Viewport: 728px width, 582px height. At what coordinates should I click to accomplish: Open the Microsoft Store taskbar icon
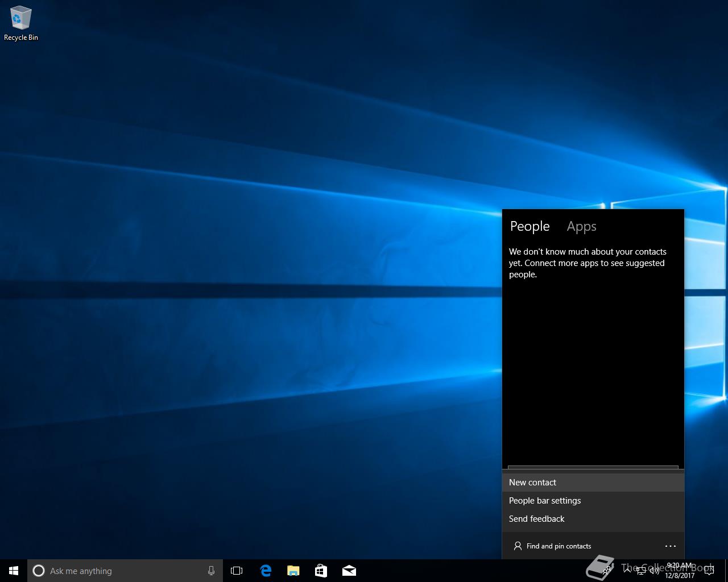tap(321, 571)
